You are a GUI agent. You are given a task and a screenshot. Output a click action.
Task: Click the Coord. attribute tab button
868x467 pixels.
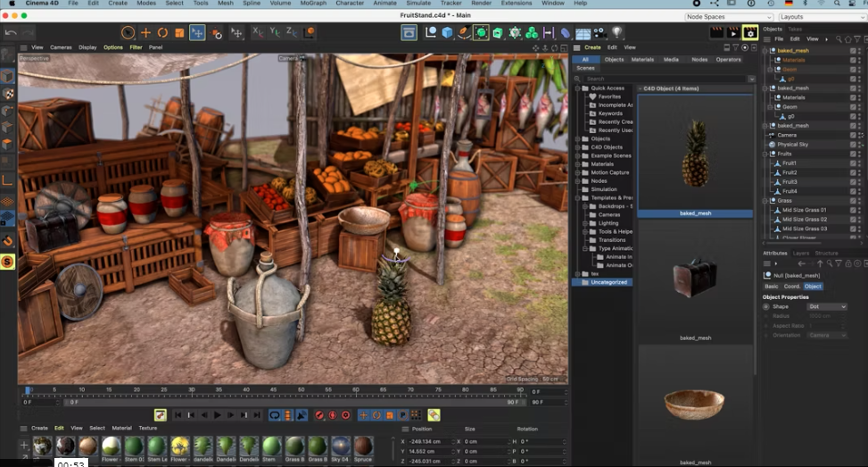792,287
